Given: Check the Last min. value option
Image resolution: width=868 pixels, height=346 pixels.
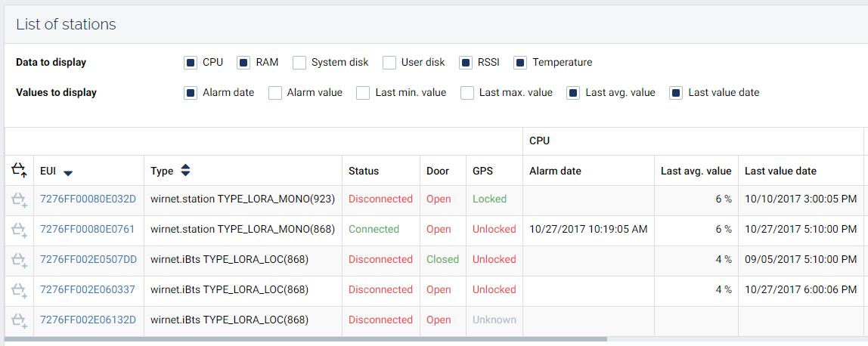Looking at the screenshot, I should (363, 93).
